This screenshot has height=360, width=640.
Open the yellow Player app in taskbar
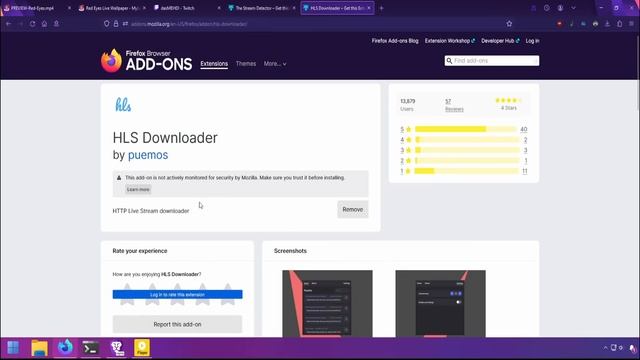point(142,348)
